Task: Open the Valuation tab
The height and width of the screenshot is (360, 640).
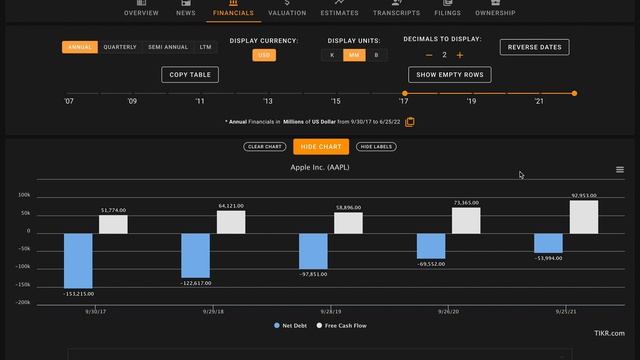Action: [287, 9]
